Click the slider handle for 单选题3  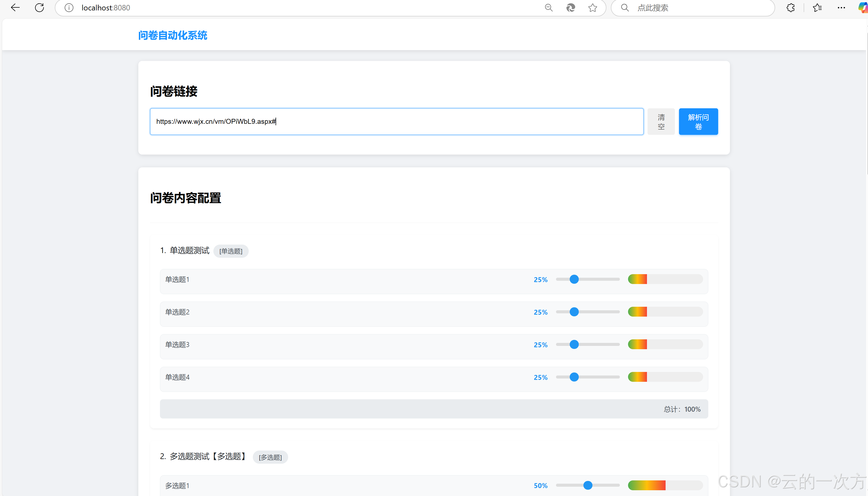[x=574, y=345]
